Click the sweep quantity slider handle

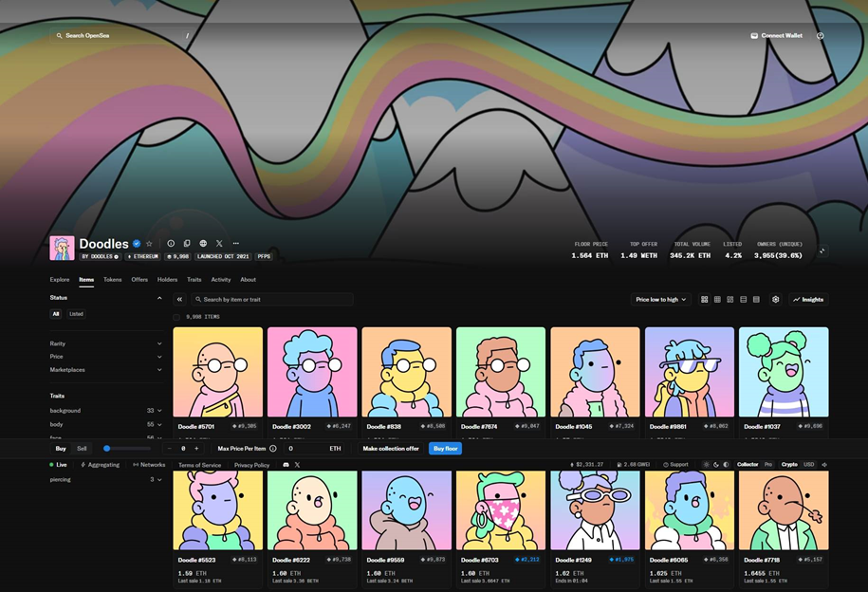coord(107,449)
